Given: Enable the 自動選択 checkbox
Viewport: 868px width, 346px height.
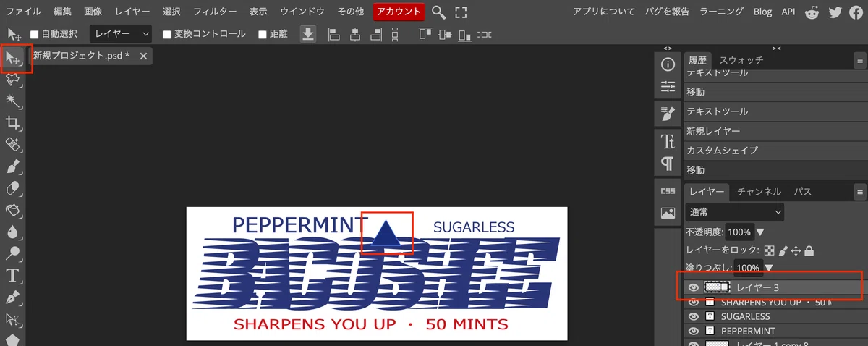Looking at the screenshot, I should (34, 34).
